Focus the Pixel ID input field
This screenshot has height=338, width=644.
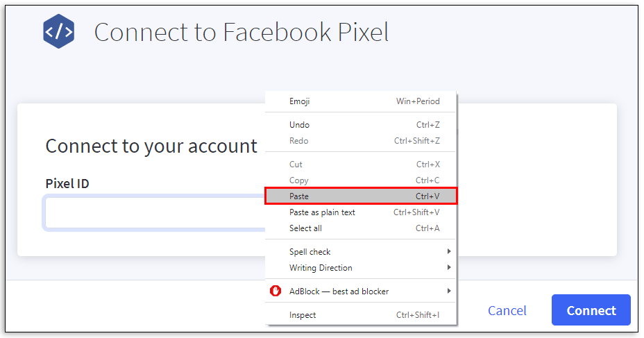tap(154, 212)
